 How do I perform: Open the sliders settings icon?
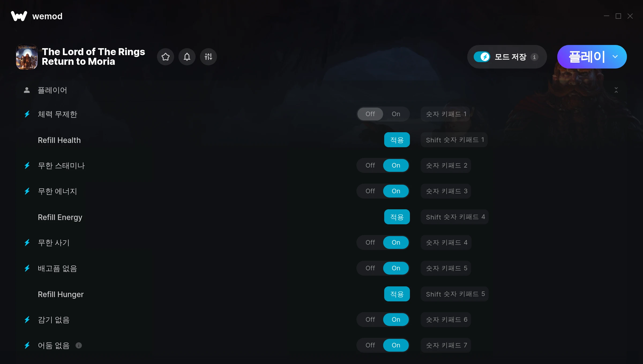point(208,57)
